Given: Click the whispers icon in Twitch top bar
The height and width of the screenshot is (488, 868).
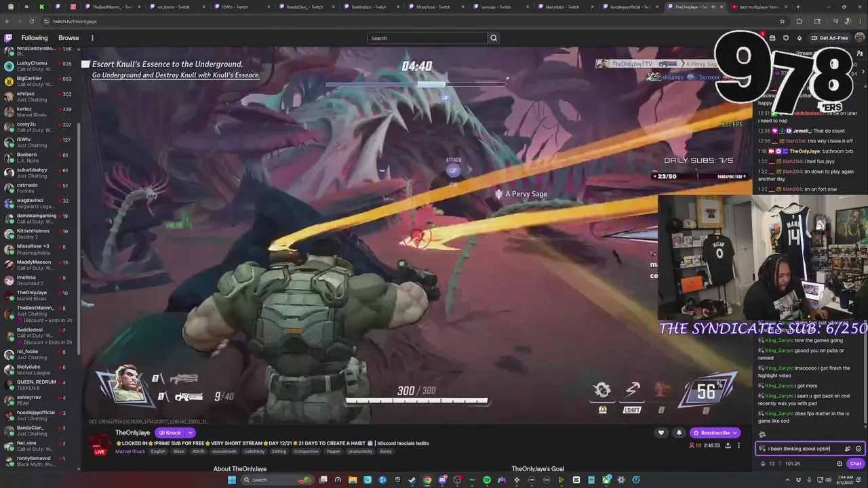Looking at the screenshot, I should (x=786, y=38).
